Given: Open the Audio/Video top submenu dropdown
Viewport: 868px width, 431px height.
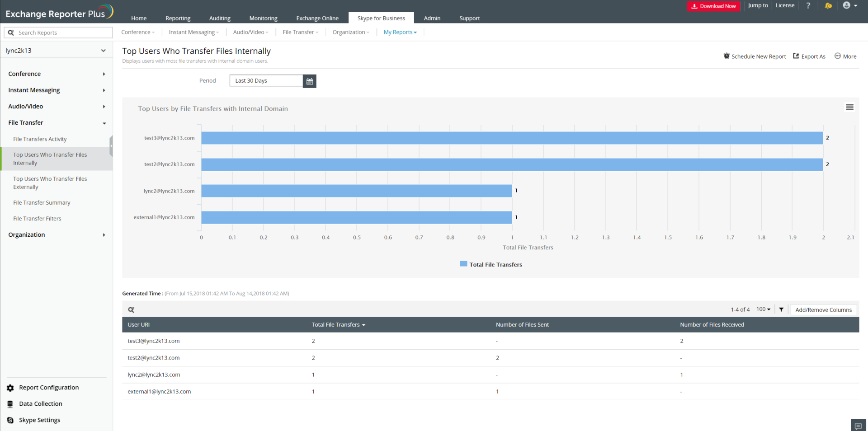Looking at the screenshot, I should 250,32.
